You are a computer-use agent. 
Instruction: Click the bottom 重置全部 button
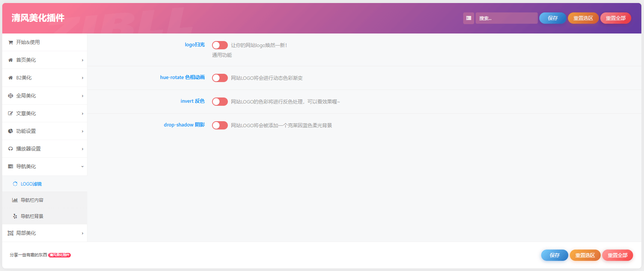(617, 255)
